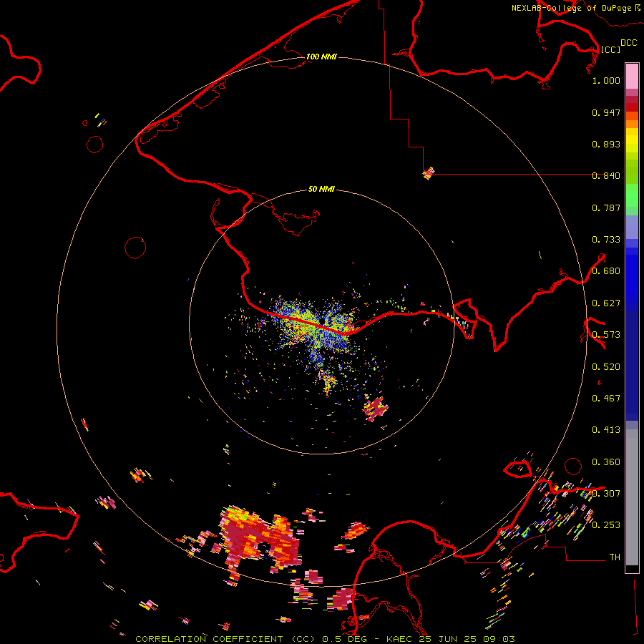
Task: Click the 0.360 legend value
Action: coord(606,462)
